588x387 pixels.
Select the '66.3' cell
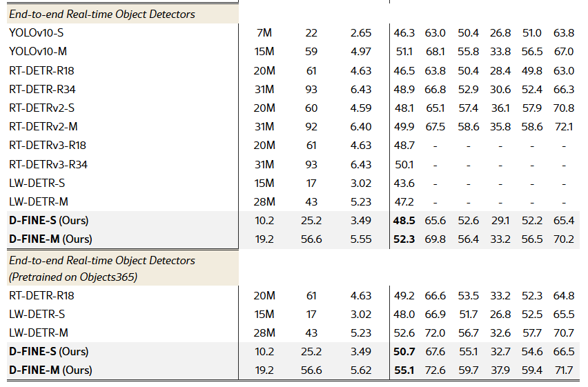coord(564,89)
